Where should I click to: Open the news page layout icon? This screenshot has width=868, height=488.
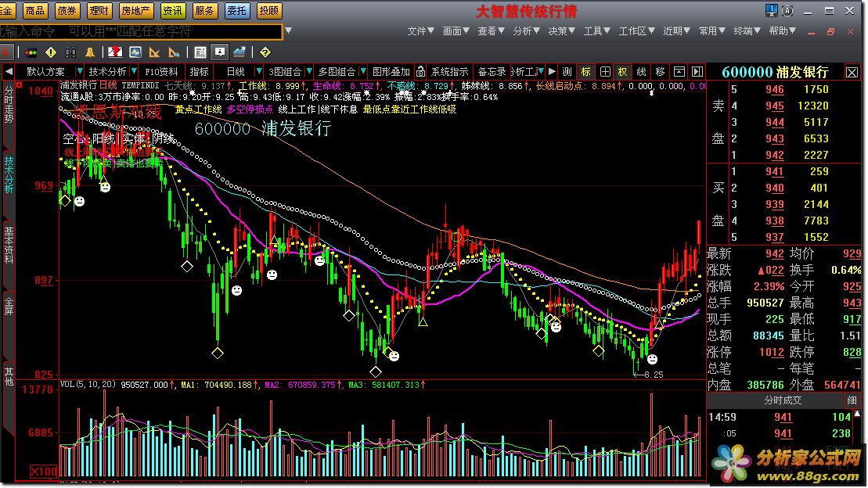point(200,52)
